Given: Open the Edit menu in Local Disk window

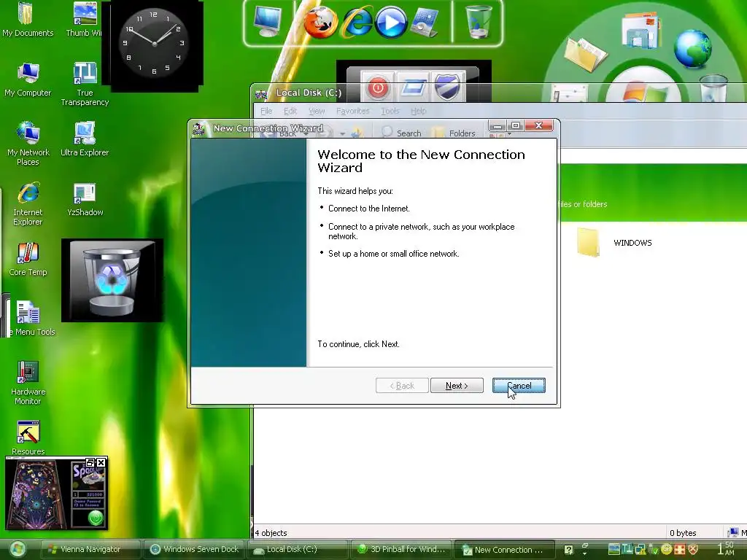Looking at the screenshot, I should click(x=290, y=111).
